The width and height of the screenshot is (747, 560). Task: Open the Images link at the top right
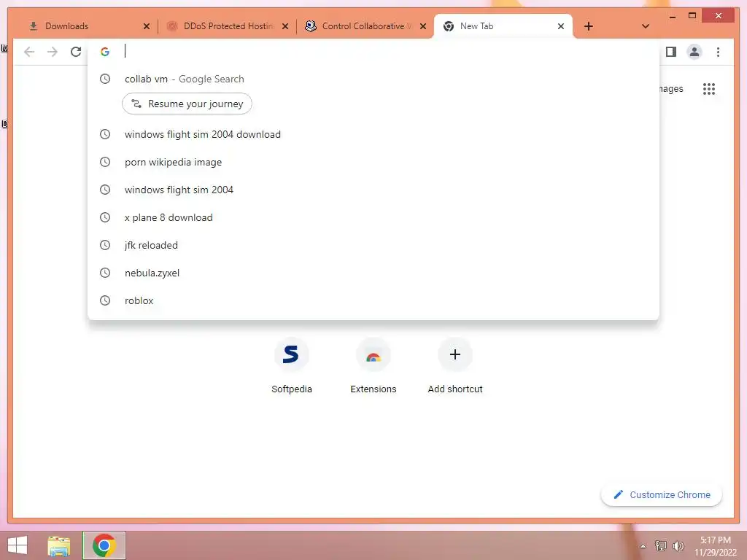tap(670, 88)
